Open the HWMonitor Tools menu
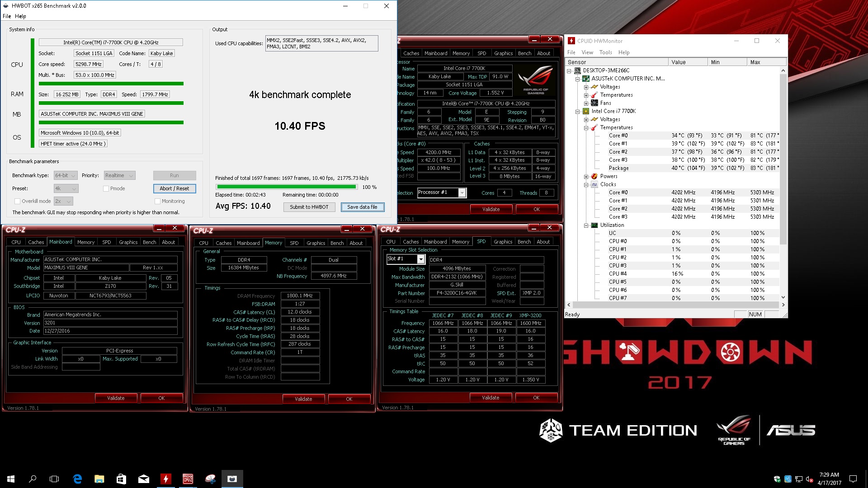The image size is (868, 488). pos(606,52)
